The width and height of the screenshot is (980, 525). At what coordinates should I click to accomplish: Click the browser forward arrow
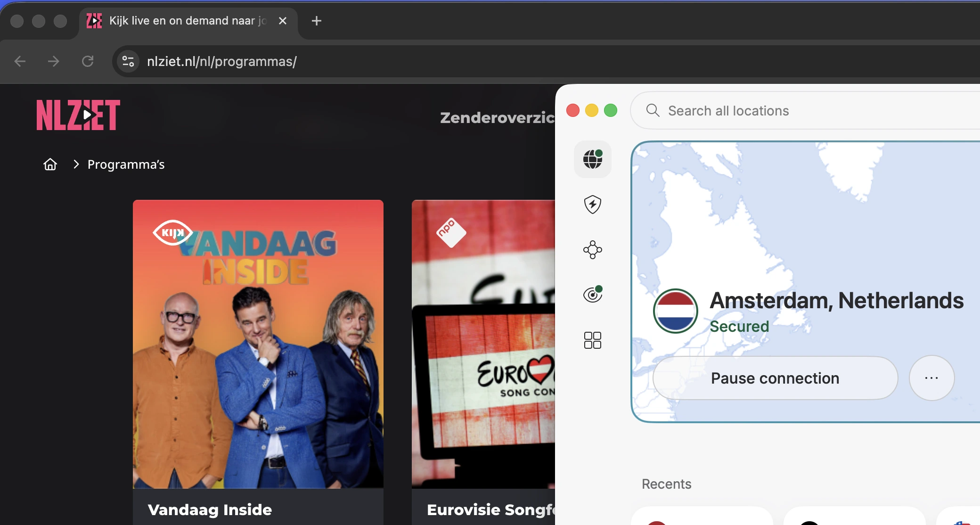click(54, 61)
